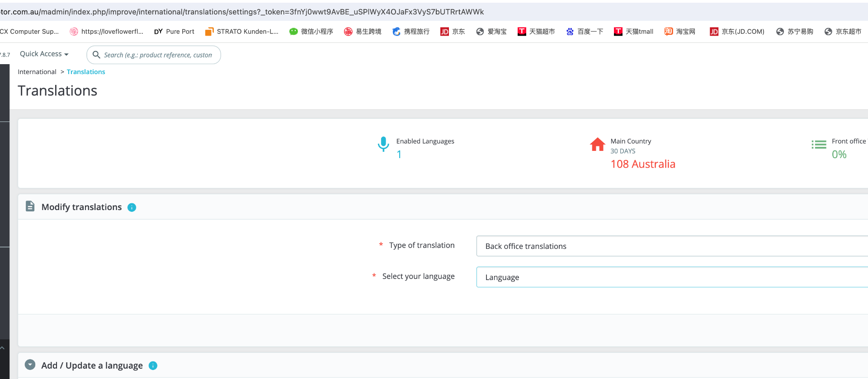Open the Quick Access dropdown
The width and height of the screenshot is (868, 379).
44,54
